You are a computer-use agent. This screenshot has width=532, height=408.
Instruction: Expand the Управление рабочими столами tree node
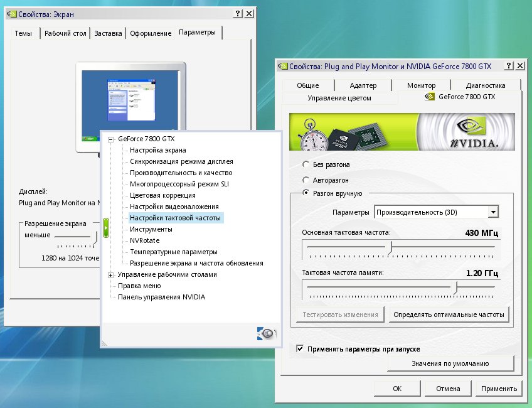tap(110, 275)
